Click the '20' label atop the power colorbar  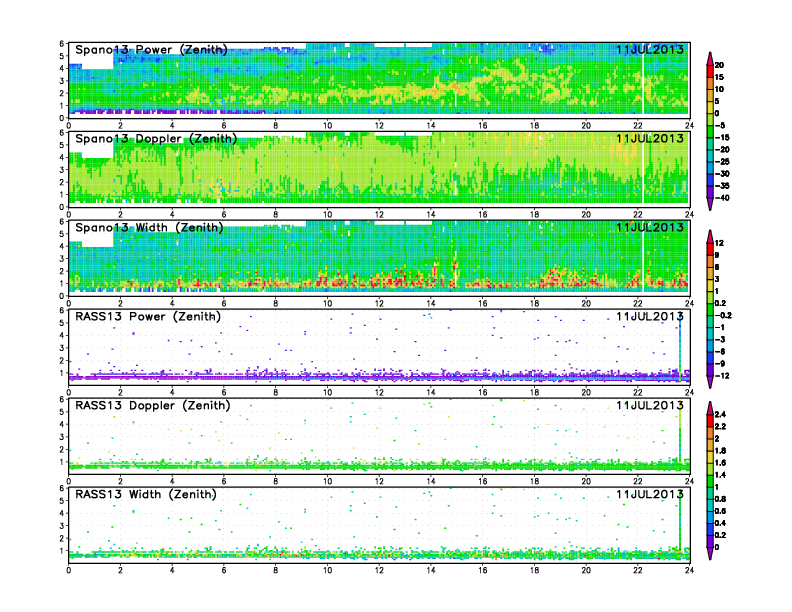click(719, 65)
